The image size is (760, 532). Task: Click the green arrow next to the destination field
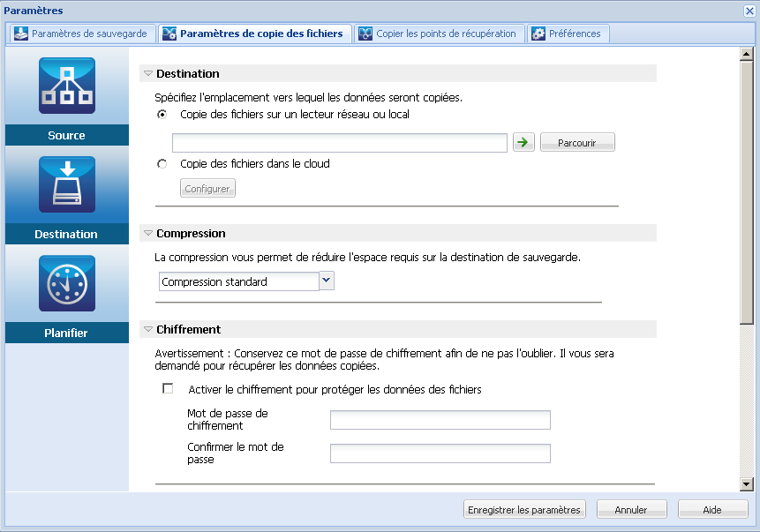coord(523,141)
